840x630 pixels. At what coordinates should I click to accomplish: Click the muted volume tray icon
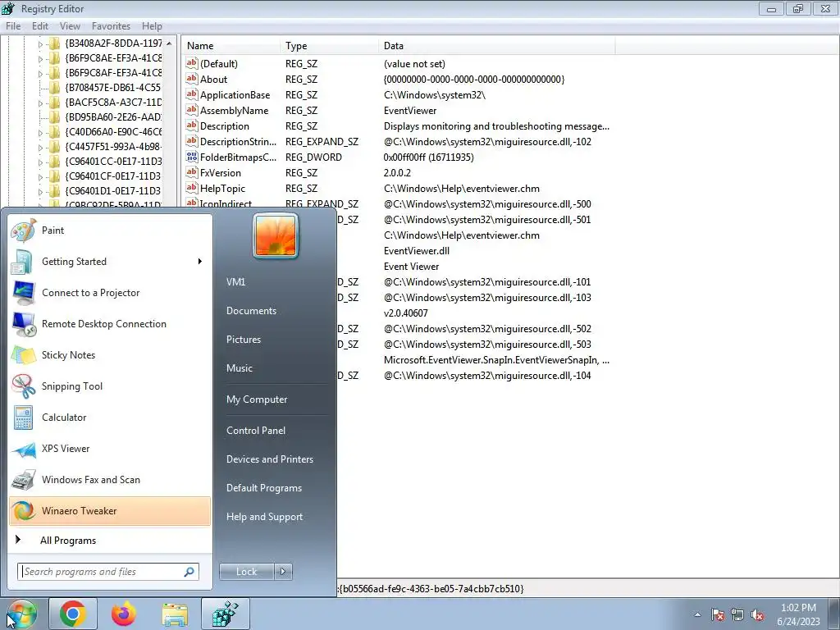pos(757,614)
